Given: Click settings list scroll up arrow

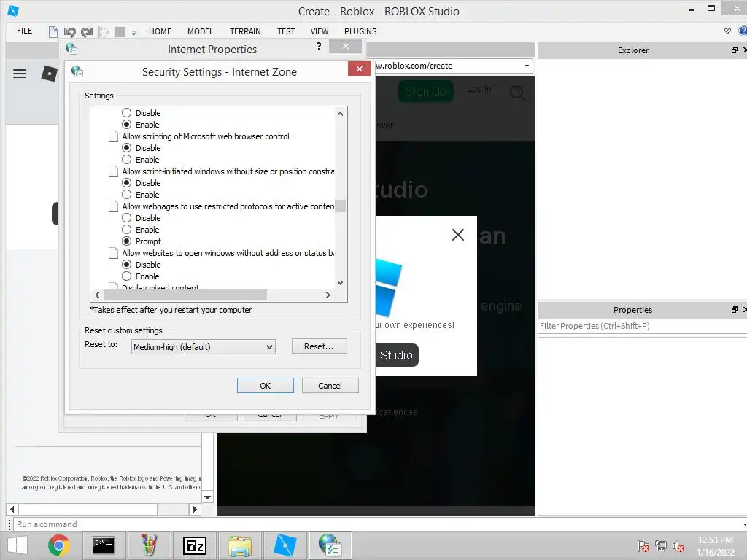Looking at the screenshot, I should tap(340, 114).
